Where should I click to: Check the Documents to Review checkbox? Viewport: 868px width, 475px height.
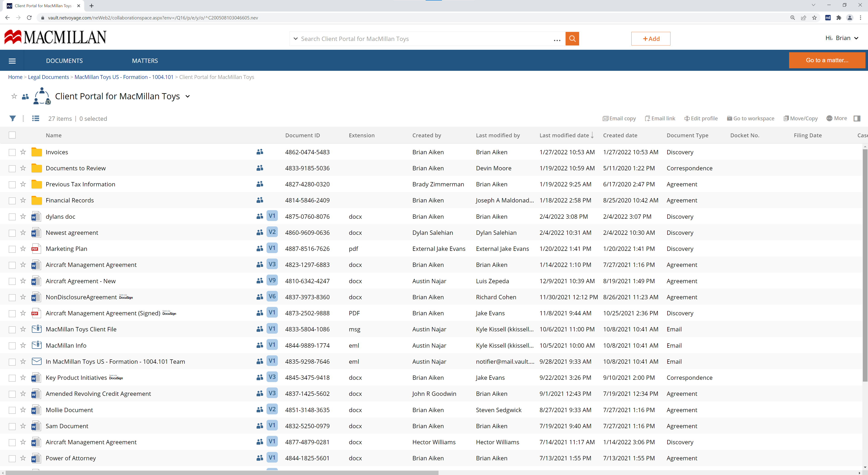[x=12, y=169]
